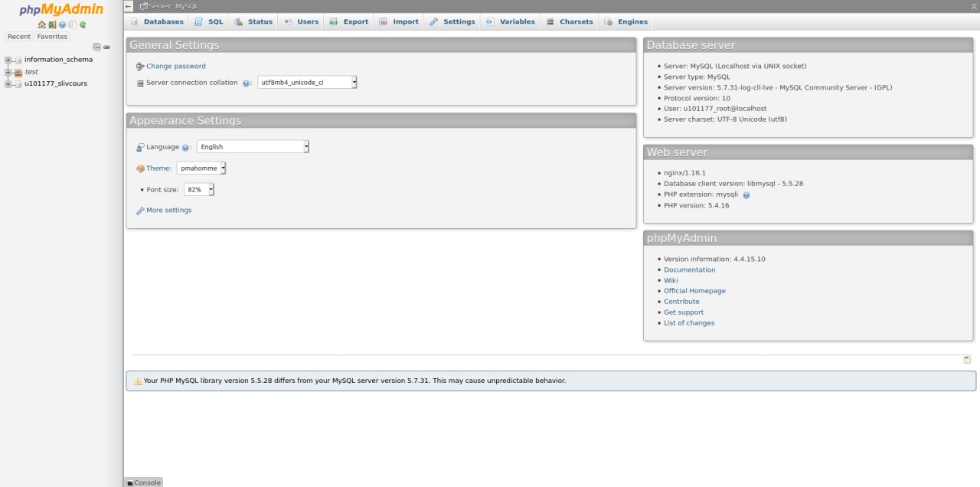The height and width of the screenshot is (487, 980).
Task: Show the Recent tables list
Action: point(19,36)
